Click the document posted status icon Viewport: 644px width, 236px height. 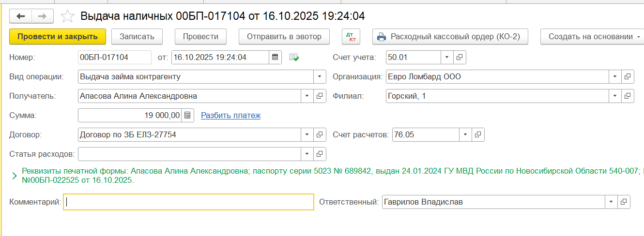click(294, 58)
